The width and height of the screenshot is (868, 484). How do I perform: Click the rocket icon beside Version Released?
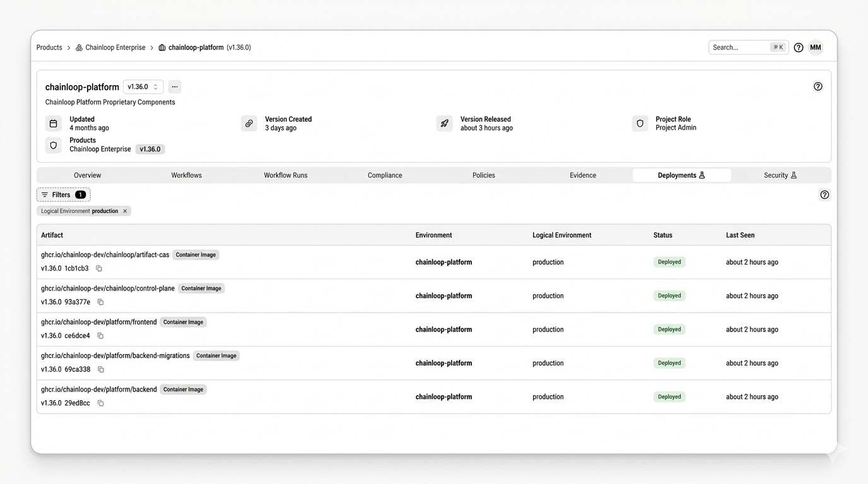coord(445,123)
